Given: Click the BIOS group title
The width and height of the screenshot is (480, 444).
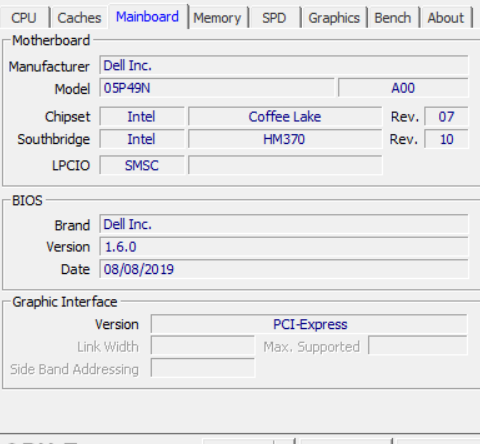Looking at the screenshot, I should pyautogui.click(x=27, y=201).
